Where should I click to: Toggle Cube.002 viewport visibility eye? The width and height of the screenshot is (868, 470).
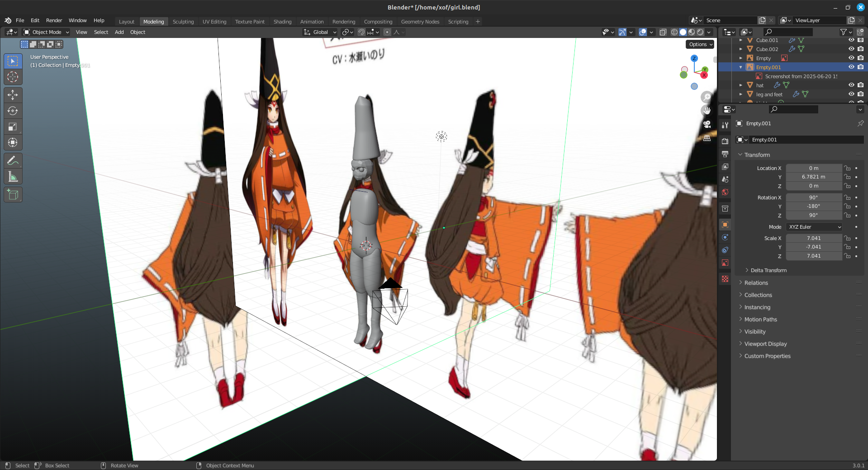tap(851, 49)
